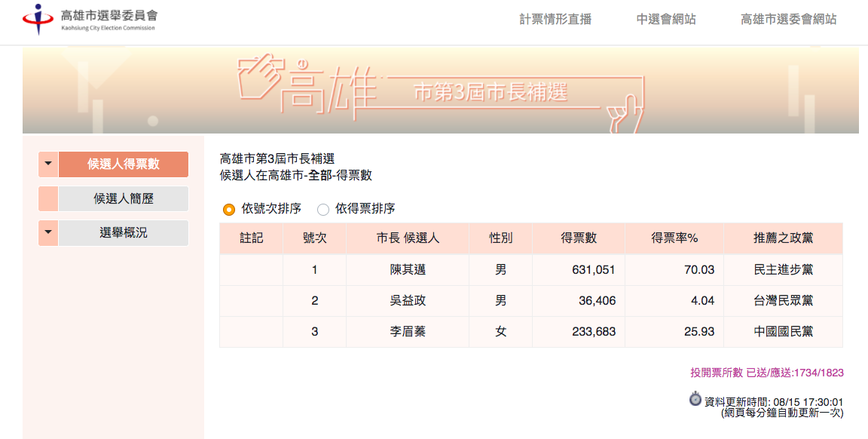Click the 吳益政 candidate name cell

[x=406, y=300]
